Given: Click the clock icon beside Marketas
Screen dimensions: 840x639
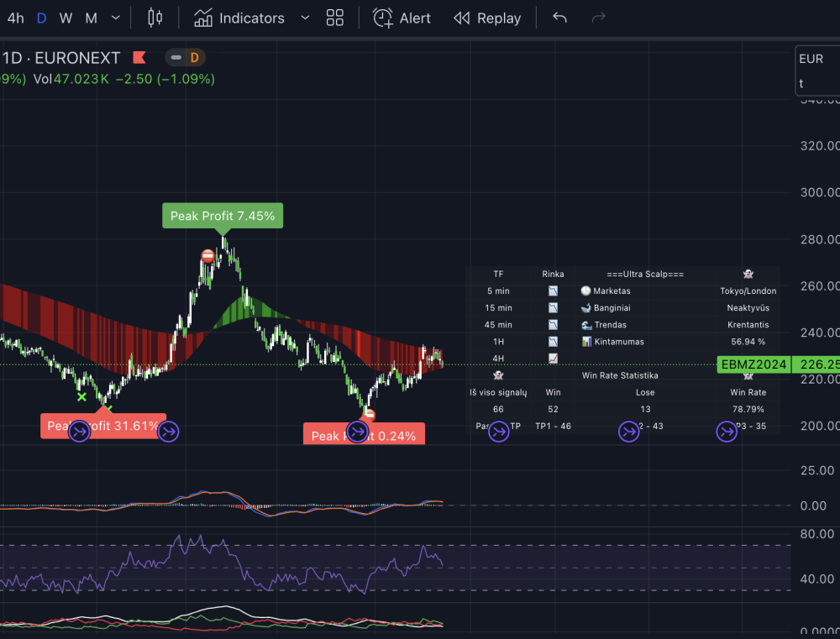Looking at the screenshot, I should point(585,291).
